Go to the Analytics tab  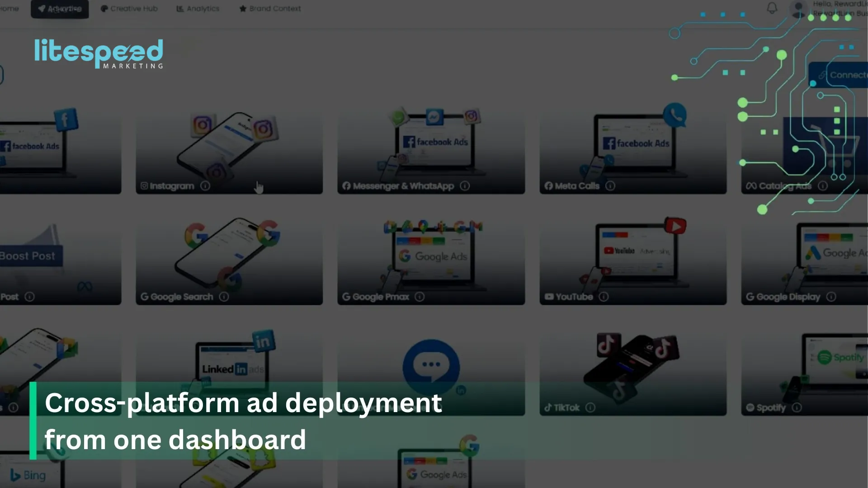point(198,9)
